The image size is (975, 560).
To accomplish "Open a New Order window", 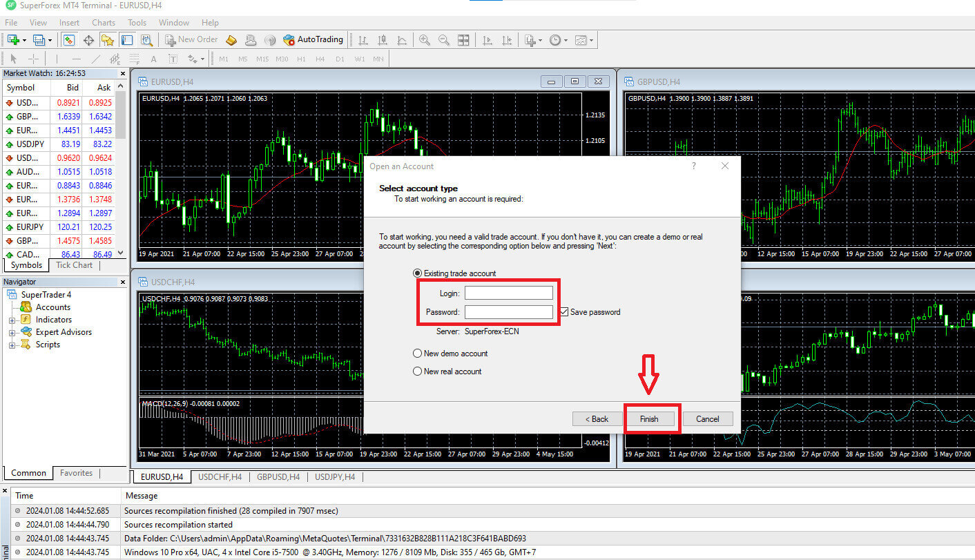I will click(x=191, y=39).
